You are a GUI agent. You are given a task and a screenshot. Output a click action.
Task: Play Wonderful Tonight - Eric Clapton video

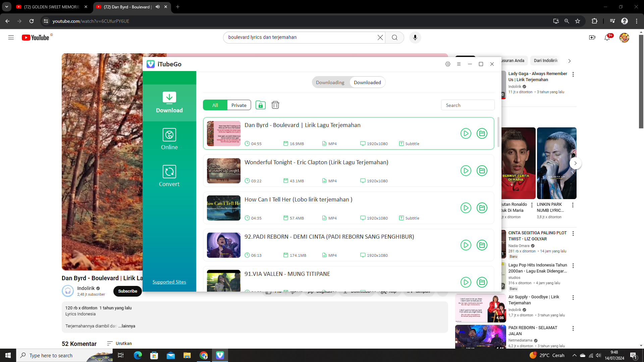pyautogui.click(x=466, y=171)
